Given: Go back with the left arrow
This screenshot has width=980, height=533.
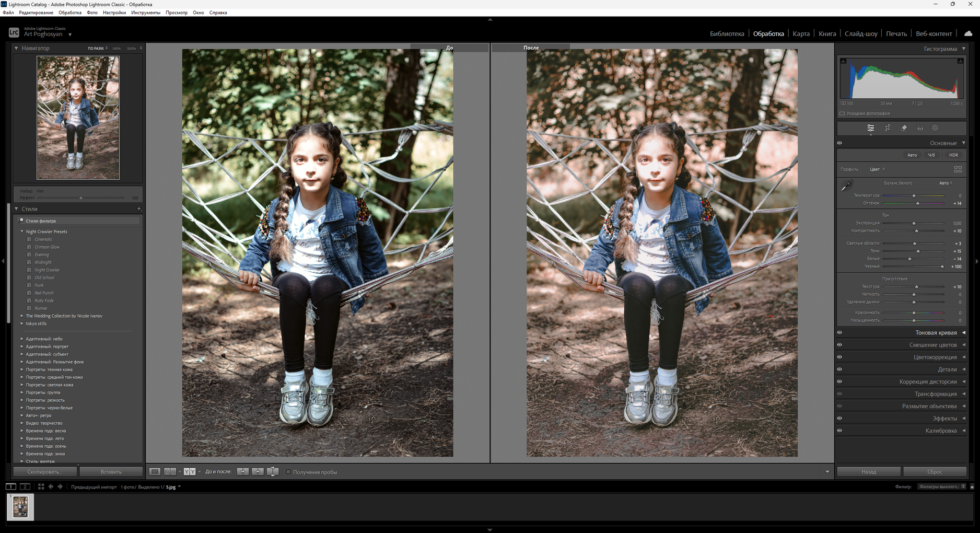Looking at the screenshot, I should pyautogui.click(x=51, y=486).
